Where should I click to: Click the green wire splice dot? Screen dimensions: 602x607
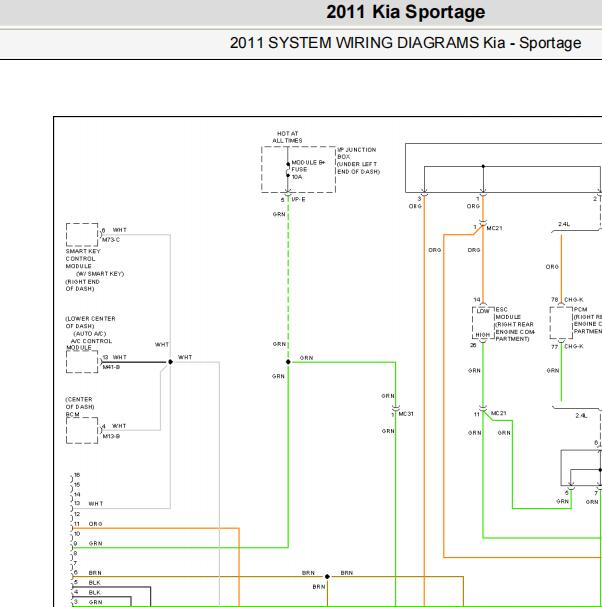pos(288,362)
